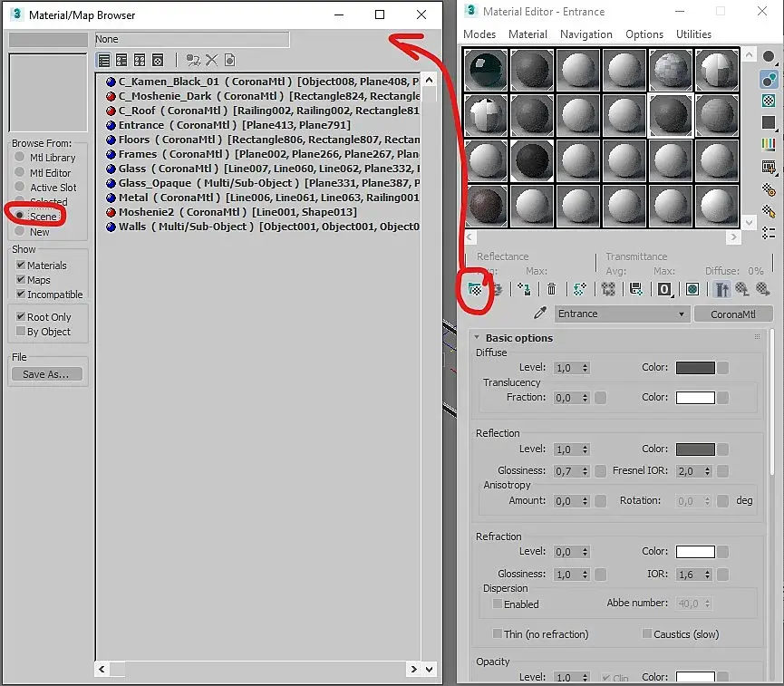784x686 pixels.
Task: Select Mtl Library radio button
Action: pos(20,157)
